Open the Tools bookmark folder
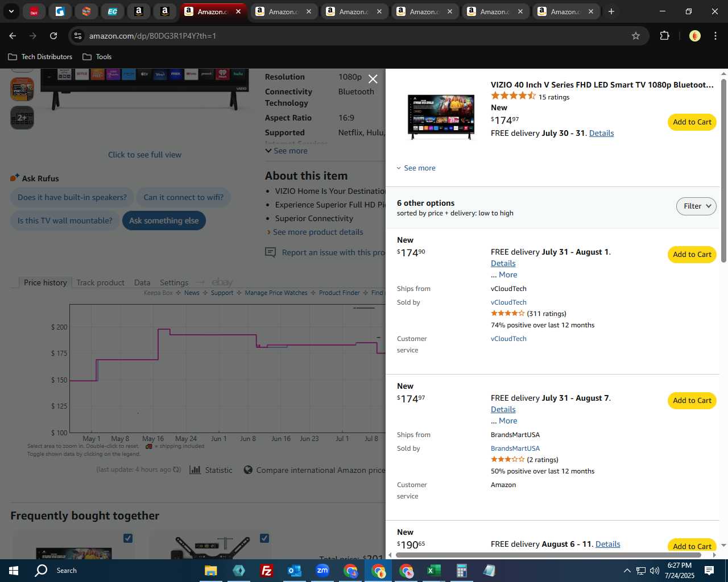This screenshot has width=728, height=582. click(97, 57)
